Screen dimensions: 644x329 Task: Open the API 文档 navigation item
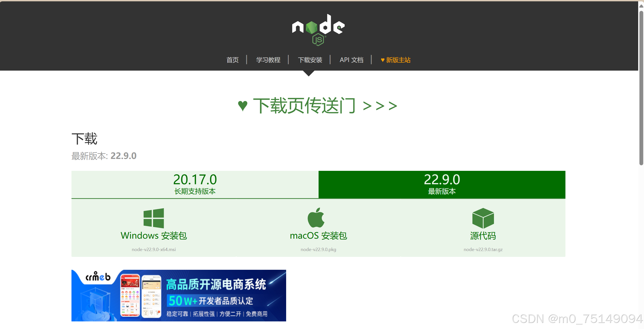click(351, 60)
